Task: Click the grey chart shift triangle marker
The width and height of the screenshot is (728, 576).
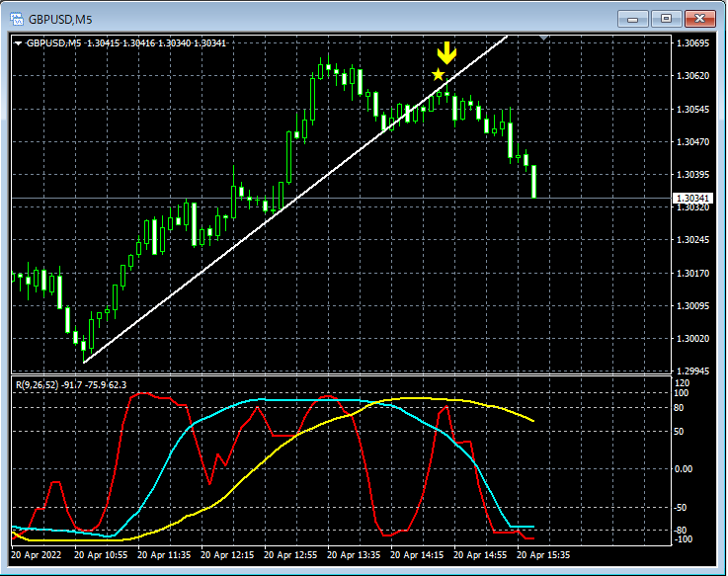Action: [x=543, y=38]
